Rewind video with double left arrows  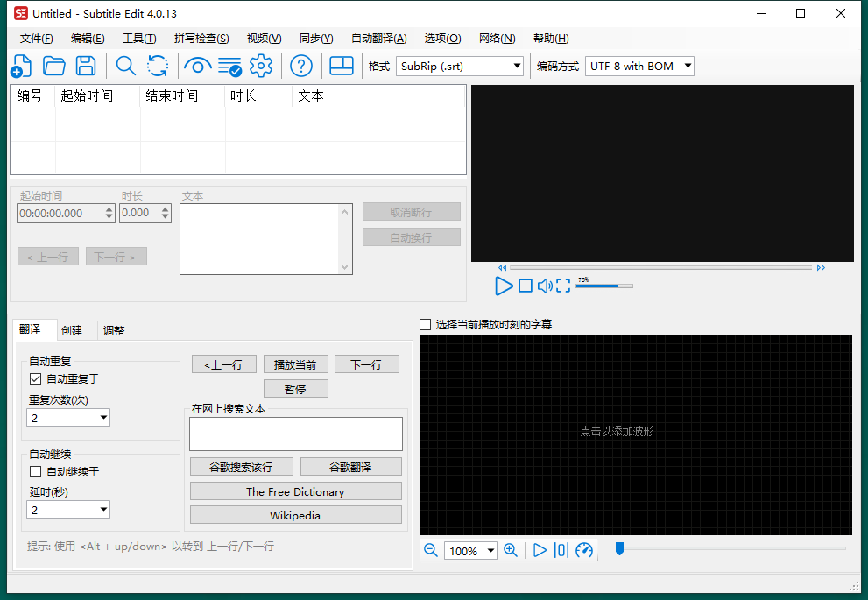pos(502,267)
